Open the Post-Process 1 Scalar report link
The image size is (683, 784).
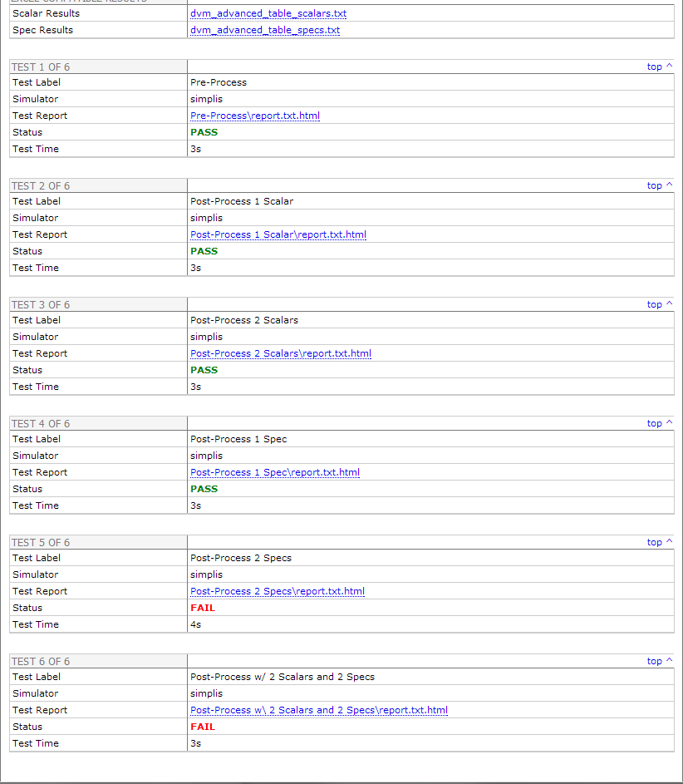[x=278, y=234]
